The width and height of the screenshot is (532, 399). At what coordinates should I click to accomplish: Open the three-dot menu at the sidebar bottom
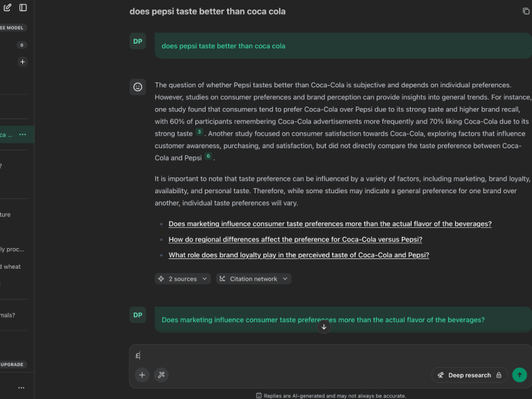(21, 388)
